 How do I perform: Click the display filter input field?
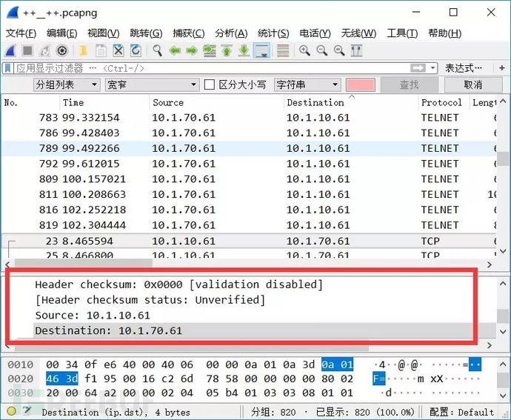coord(212,68)
